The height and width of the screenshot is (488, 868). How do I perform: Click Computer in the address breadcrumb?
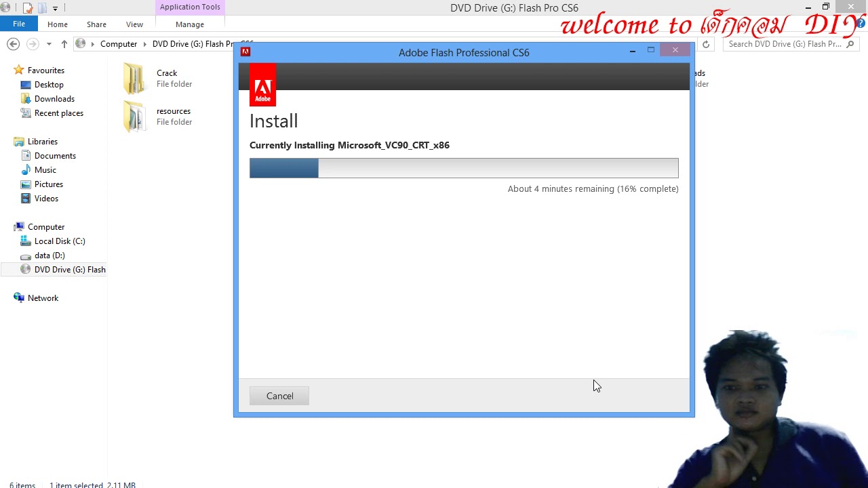pyautogui.click(x=119, y=44)
